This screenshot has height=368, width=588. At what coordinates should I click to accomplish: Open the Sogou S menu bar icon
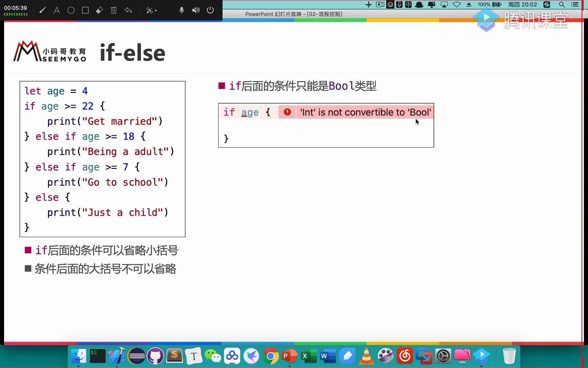point(547,4)
